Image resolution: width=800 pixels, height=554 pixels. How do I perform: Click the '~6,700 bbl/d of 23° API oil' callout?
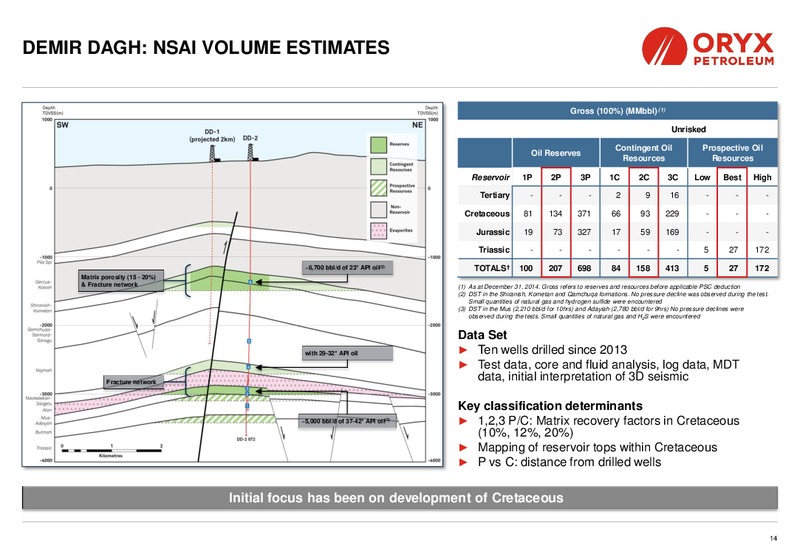[x=347, y=268]
